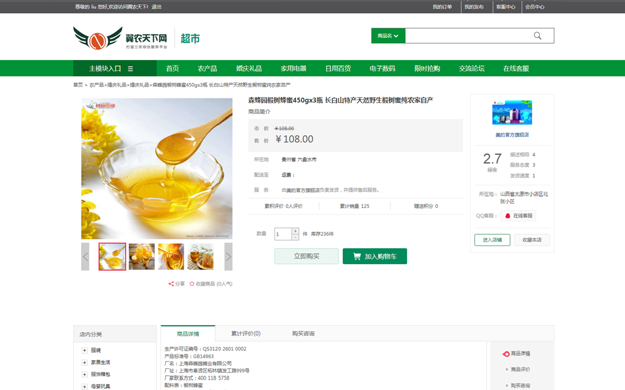Viewport: 625px width, 390px height.
Task: Click the winged site logo
Action: [98, 38]
